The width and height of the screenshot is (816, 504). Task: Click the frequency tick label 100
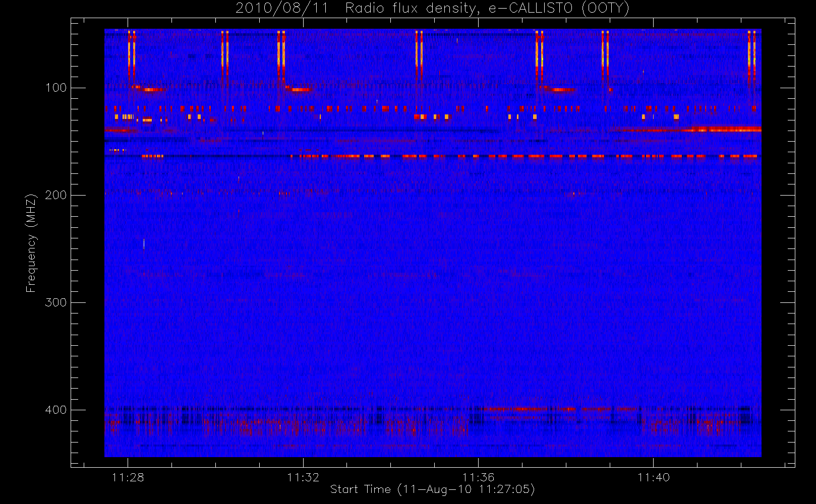pyautogui.click(x=55, y=88)
